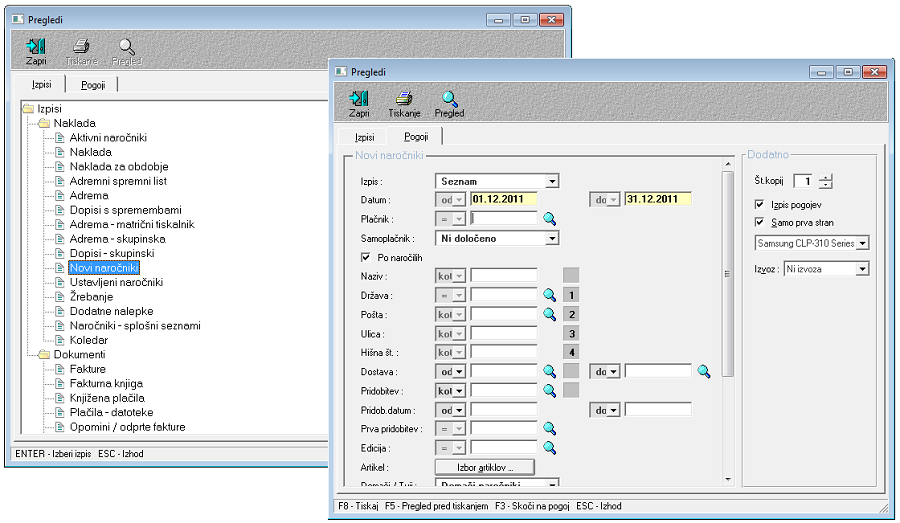Click the conditions panel scrollbar thumb
The image size is (900, 523).
coord(727,274)
